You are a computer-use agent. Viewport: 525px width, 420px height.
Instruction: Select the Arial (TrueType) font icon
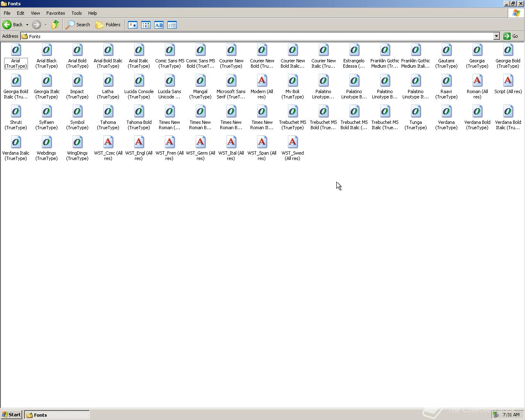16,50
